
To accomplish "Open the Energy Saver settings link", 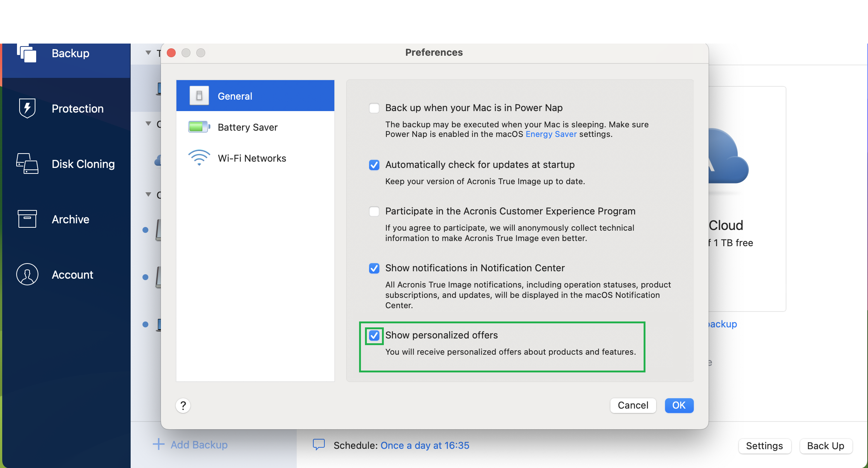I will [x=551, y=134].
